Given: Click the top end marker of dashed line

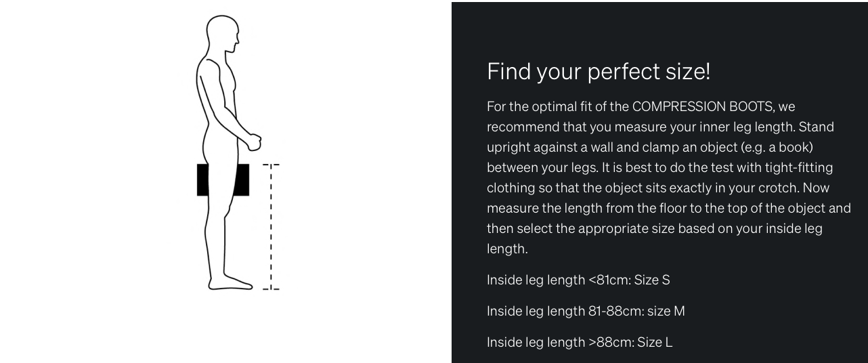Looking at the screenshot, I should [x=271, y=165].
